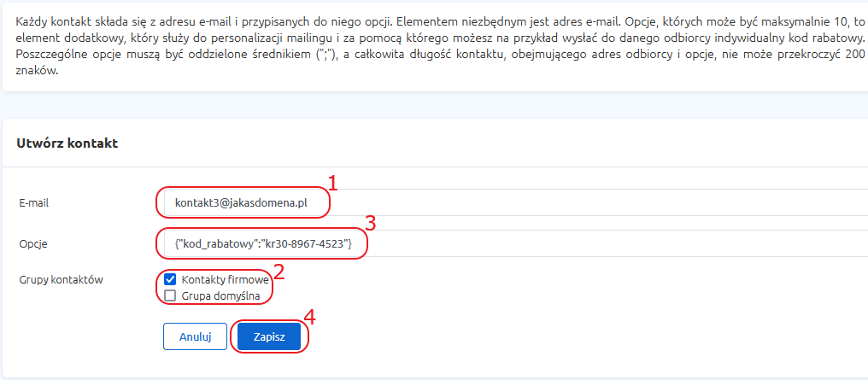The width and height of the screenshot is (868, 380).
Task: Click the E-mail field label
Action: point(34,203)
